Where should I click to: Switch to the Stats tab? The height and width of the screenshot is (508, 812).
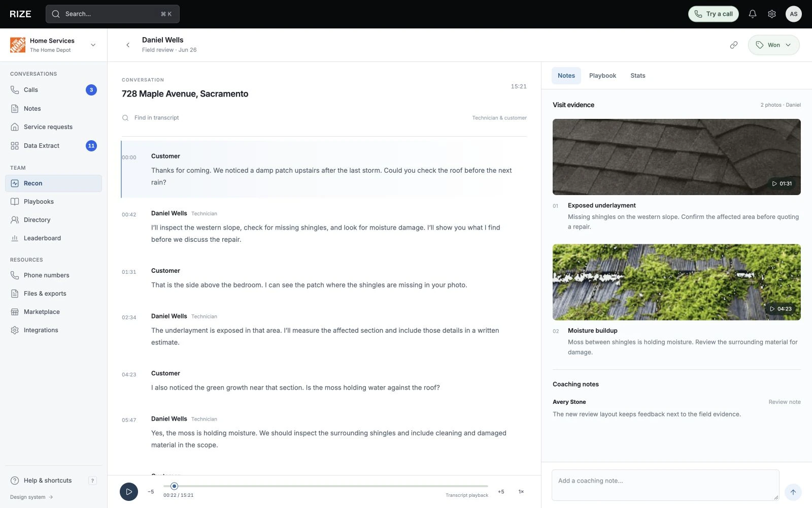coord(638,76)
